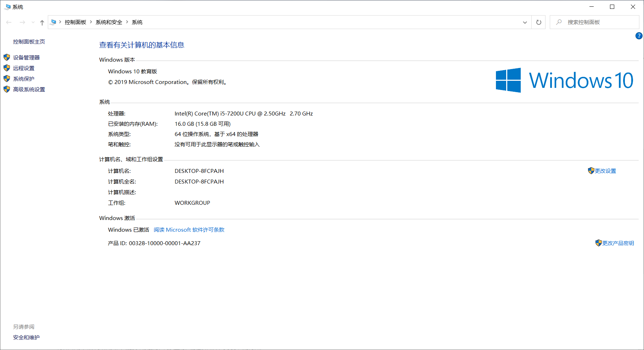The image size is (644, 350).
Task: Click the product ID 00328-10000-00001-AA237
Action: [165, 243]
